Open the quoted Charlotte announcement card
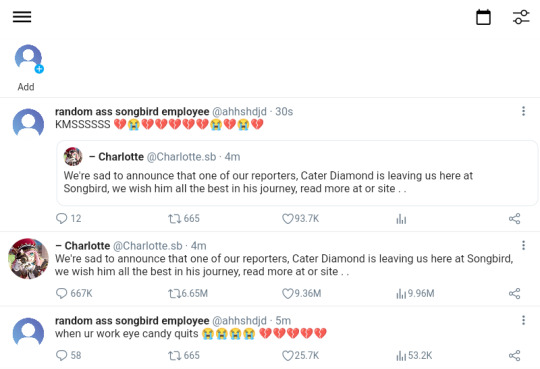The width and height of the screenshot is (540, 369). [297, 173]
